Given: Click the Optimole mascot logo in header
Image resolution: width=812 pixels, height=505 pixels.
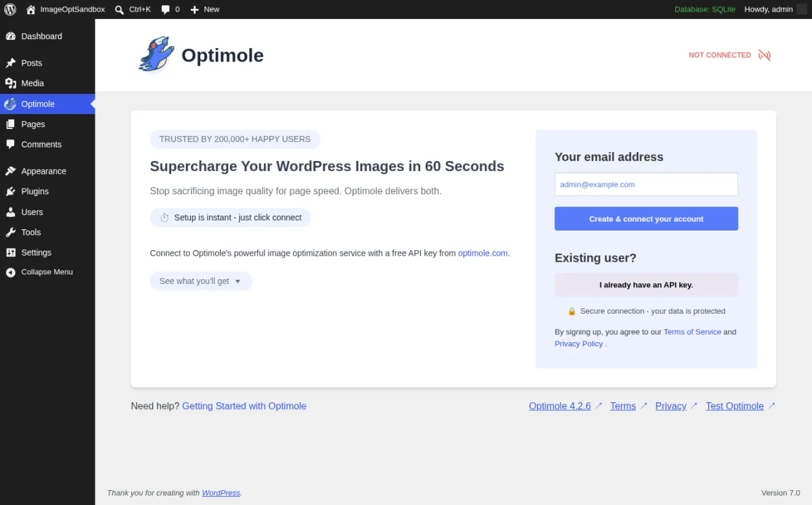Looking at the screenshot, I should click(x=157, y=55).
